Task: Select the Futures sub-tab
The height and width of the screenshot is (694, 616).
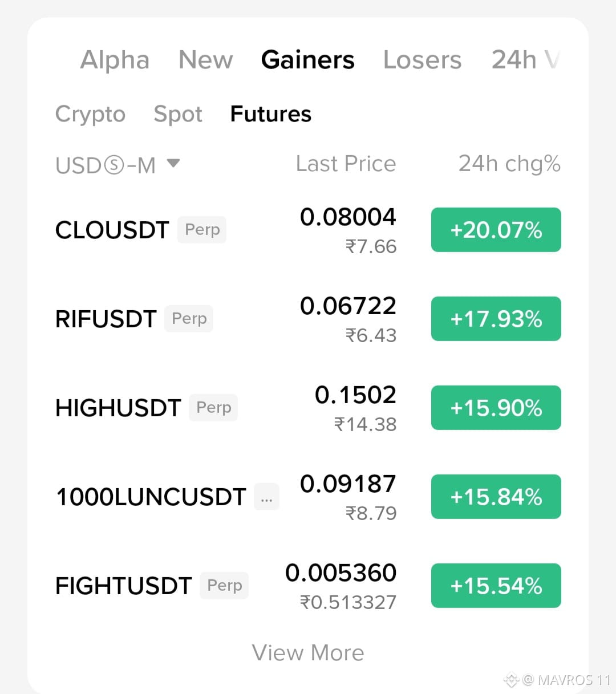Action: [x=271, y=114]
